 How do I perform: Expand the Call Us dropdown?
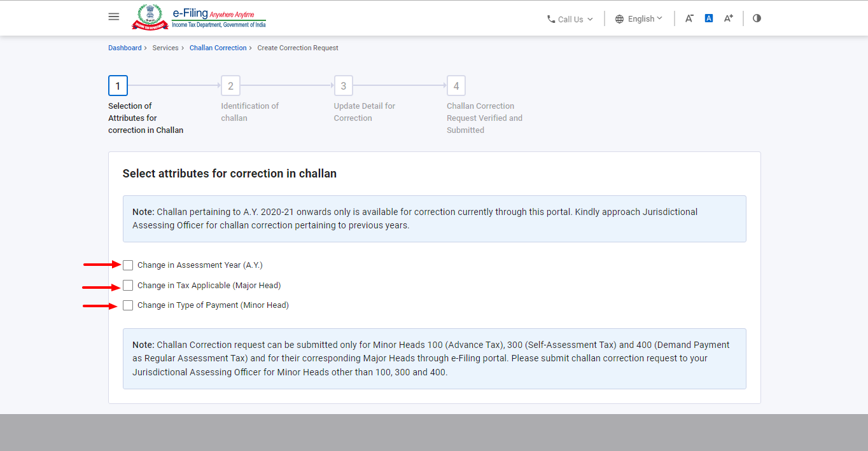click(x=571, y=19)
